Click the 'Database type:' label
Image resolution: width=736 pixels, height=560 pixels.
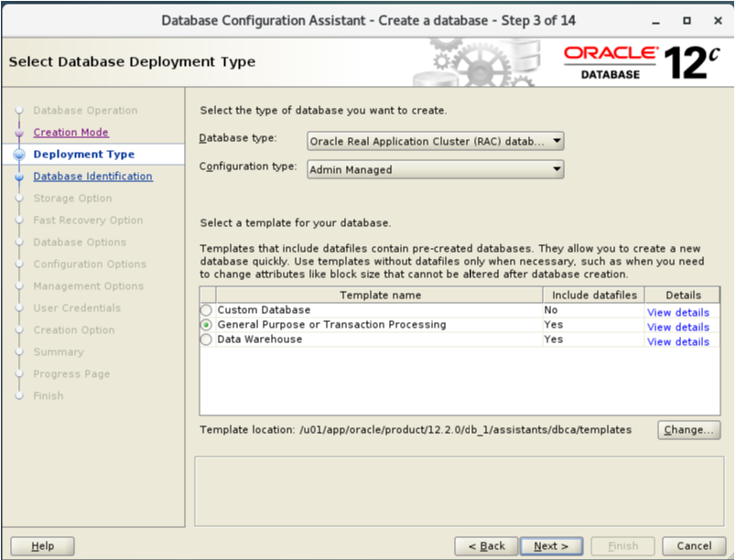click(238, 138)
